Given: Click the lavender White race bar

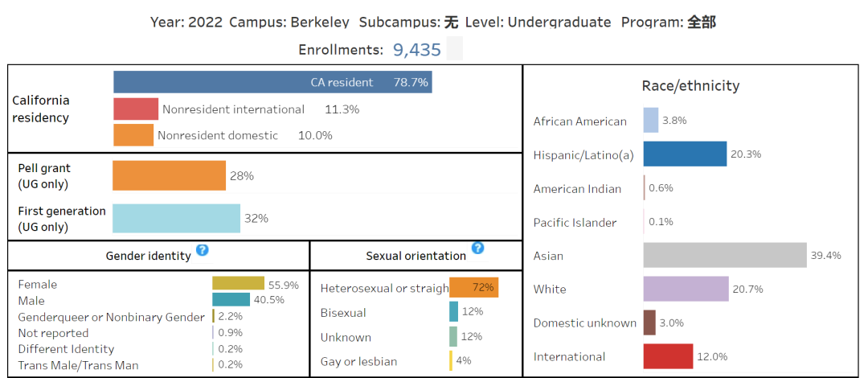Looking at the screenshot, I should click(686, 289).
